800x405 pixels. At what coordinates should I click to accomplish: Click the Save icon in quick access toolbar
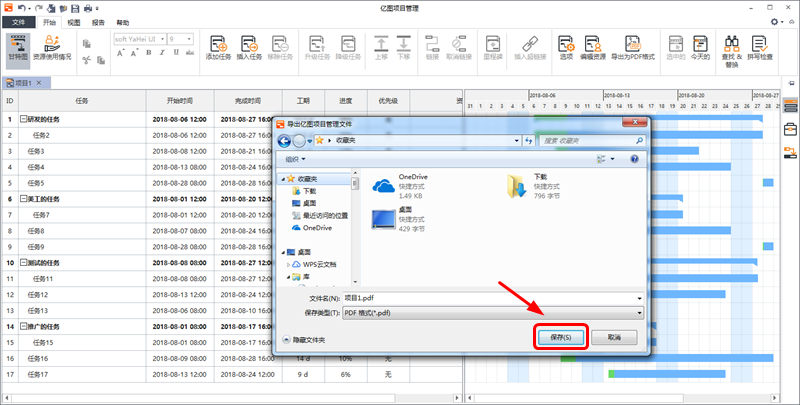click(75, 8)
